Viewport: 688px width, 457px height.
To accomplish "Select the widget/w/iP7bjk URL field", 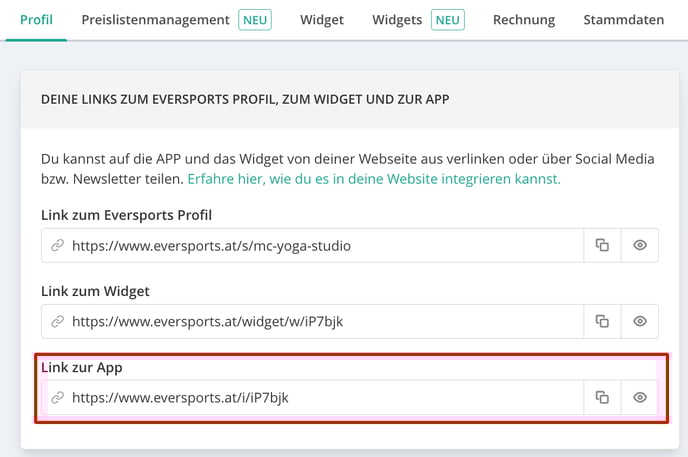I will pos(312,321).
